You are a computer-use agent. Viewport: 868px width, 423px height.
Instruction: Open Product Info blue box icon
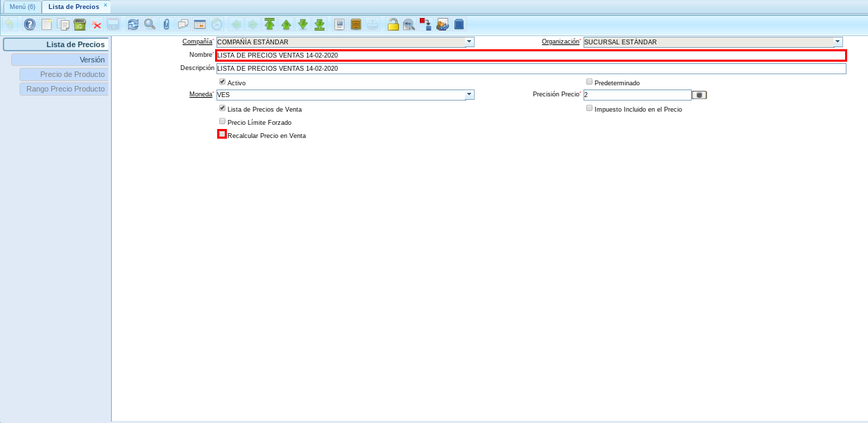point(459,24)
